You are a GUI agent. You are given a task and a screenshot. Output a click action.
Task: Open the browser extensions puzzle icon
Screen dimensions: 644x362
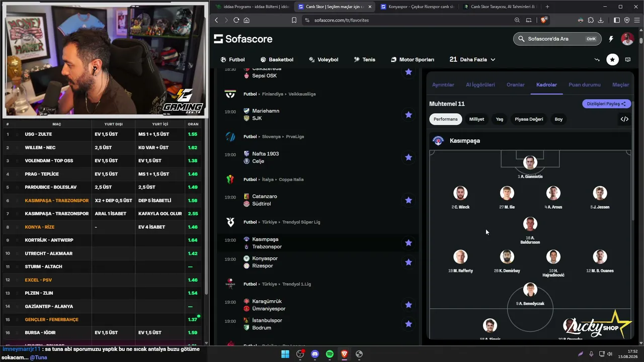click(x=591, y=20)
